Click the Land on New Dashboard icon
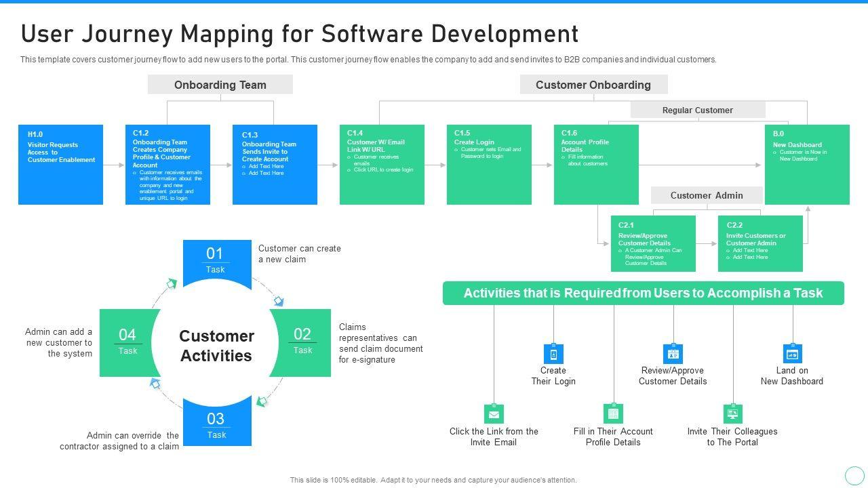This screenshot has height=488, width=868. coord(792,354)
